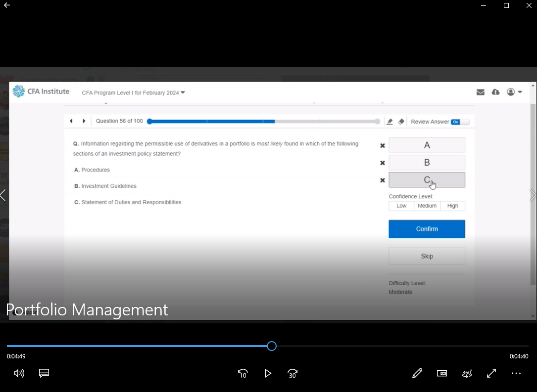Image resolution: width=537 pixels, height=392 pixels.
Task: Enable 360 degree video mode
Action: point(467,373)
